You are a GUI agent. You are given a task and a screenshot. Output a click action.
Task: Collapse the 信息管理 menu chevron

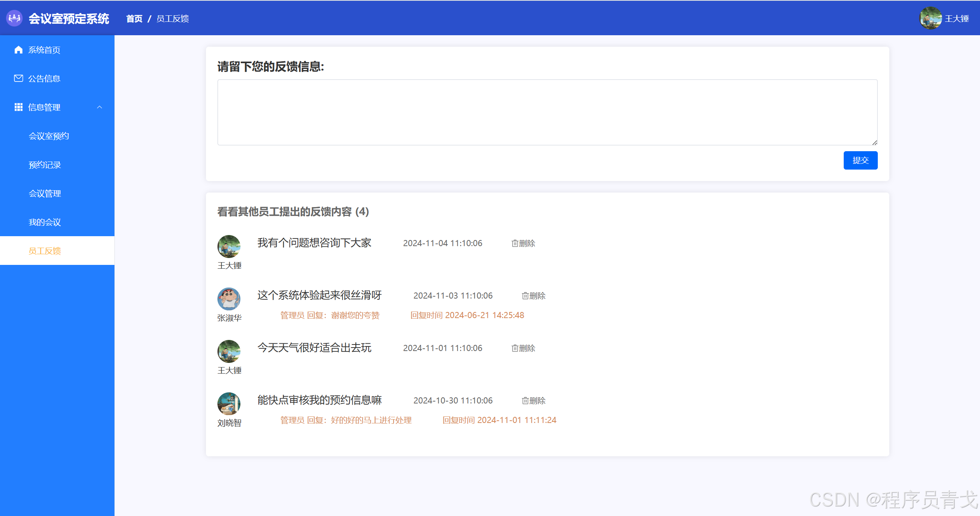pyautogui.click(x=100, y=107)
